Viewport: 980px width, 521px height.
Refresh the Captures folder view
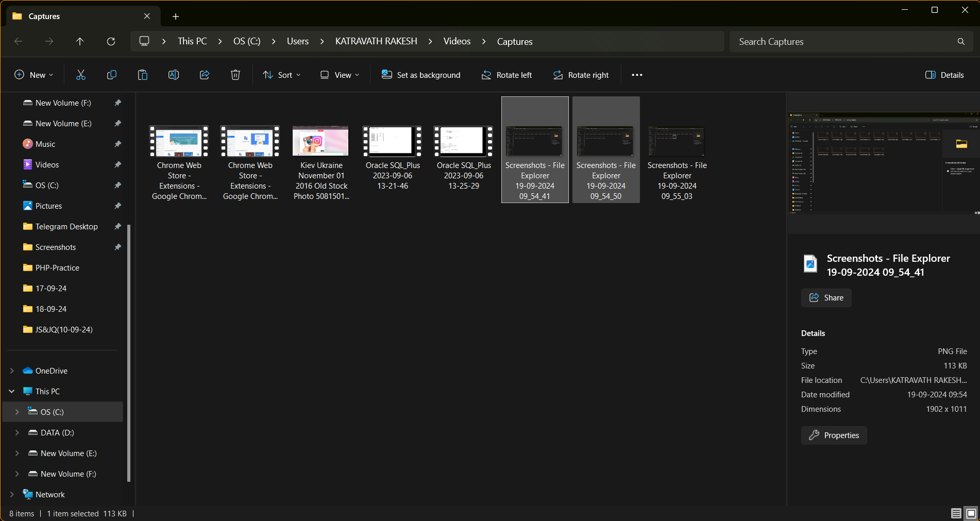pos(111,41)
